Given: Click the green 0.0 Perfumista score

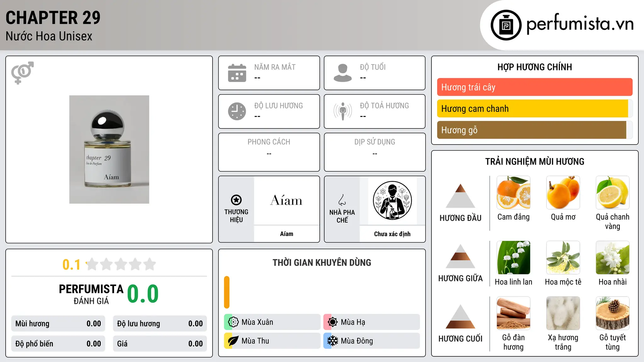Looking at the screenshot, I should tap(143, 294).
